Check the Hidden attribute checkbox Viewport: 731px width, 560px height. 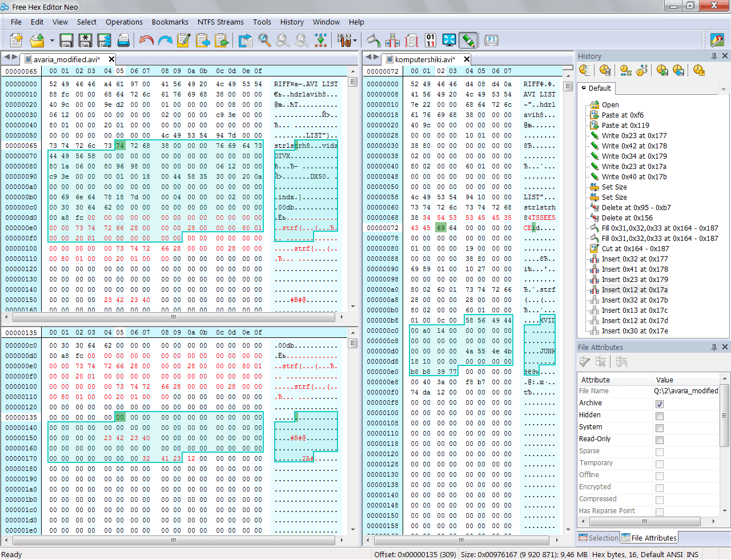pos(660,416)
